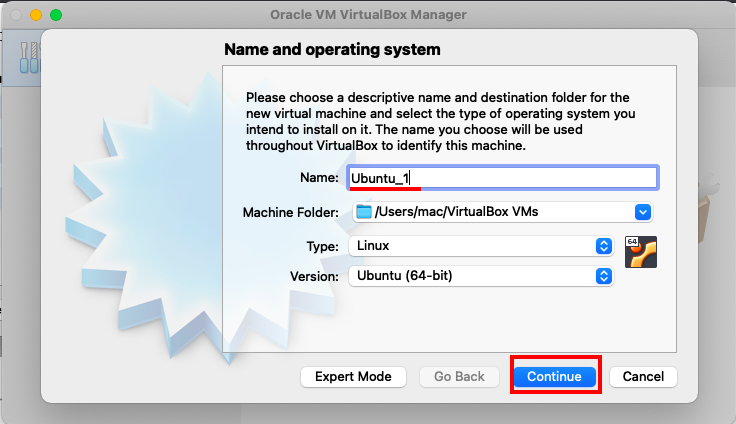Click the /Users/mac/VirtualBox VMs path text

click(x=456, y=212)
